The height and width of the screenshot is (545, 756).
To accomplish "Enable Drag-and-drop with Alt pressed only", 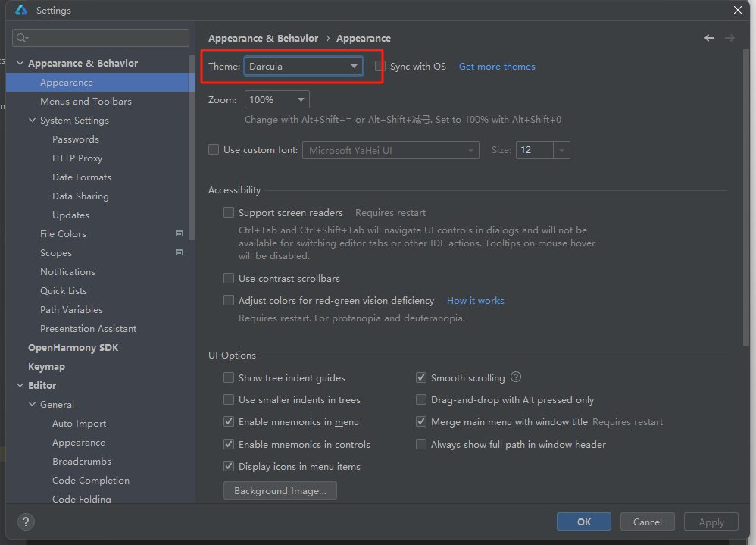I will tap(421, 399).
